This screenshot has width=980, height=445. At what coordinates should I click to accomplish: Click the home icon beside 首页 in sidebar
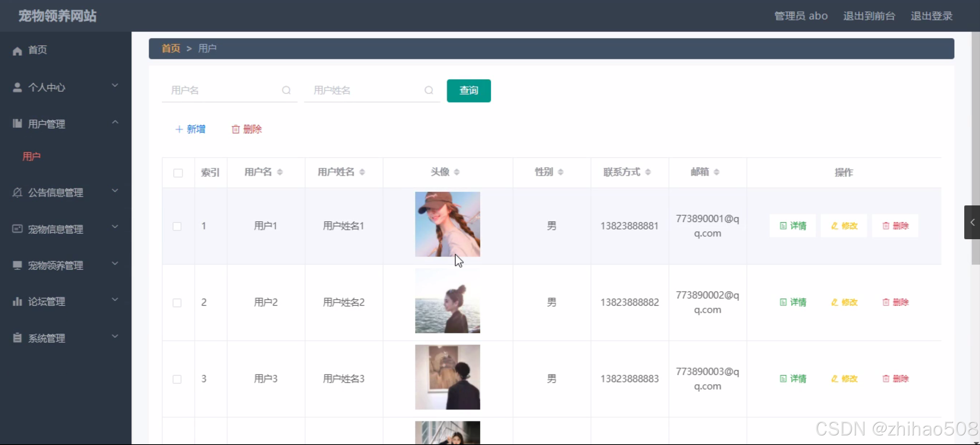point(17,51)
